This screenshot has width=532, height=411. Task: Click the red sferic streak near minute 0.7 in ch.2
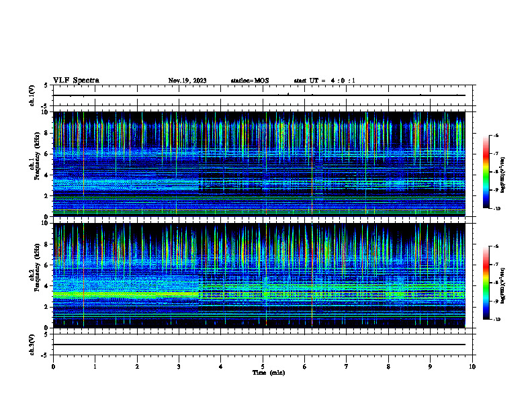point(83,274)
